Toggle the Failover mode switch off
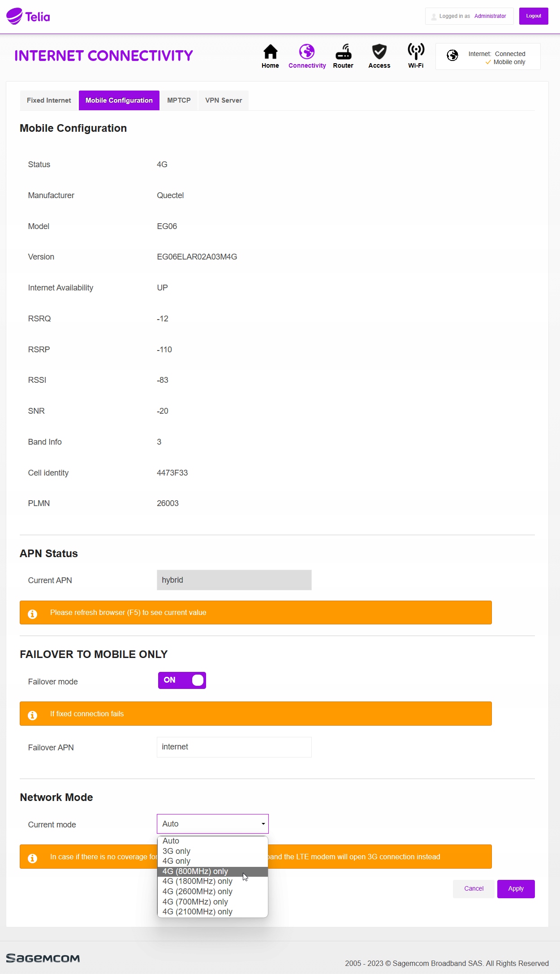 (x=182, y=680)
